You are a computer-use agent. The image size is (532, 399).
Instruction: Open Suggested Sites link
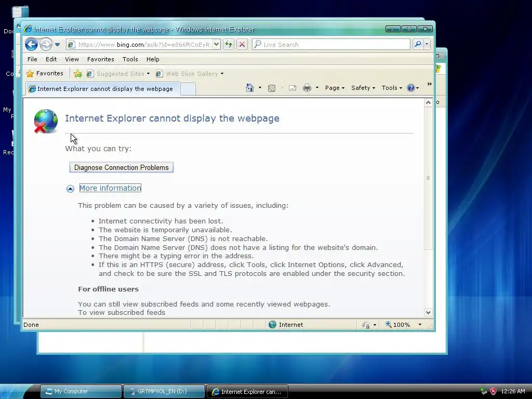(118, 74)
